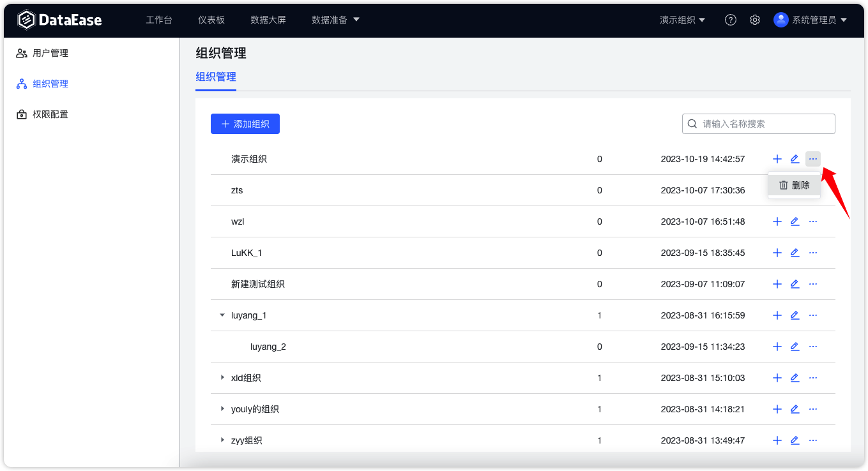Click timestamp 2023-10-19 14:42:57

point(703,159)
